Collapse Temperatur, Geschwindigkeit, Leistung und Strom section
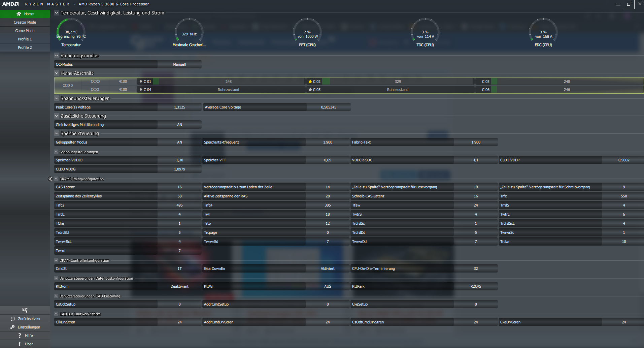Image resolution: width=644 pixels, height=348 pixels. (x=57, y=13)
